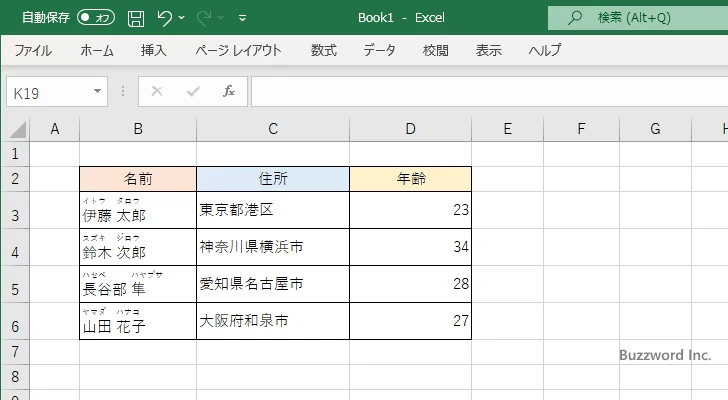Select the cell 愛知県名古屋市

click(x=273, y=284)
